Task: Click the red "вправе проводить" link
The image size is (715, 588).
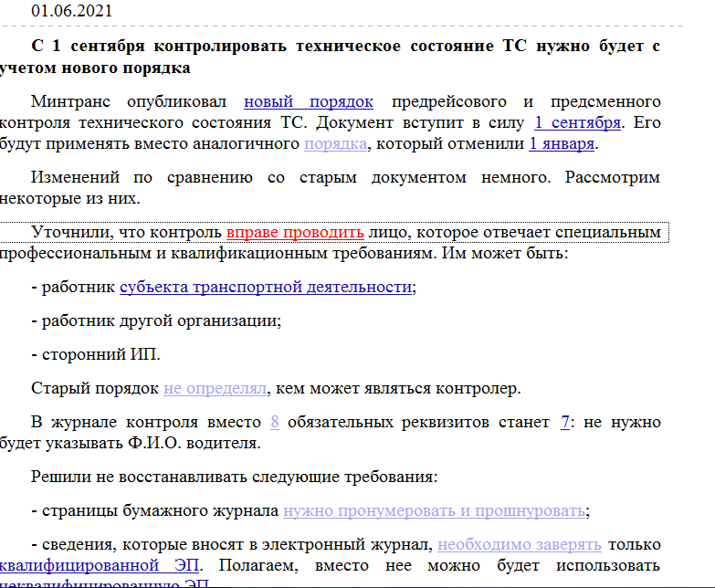Action: tap(295, 232)
